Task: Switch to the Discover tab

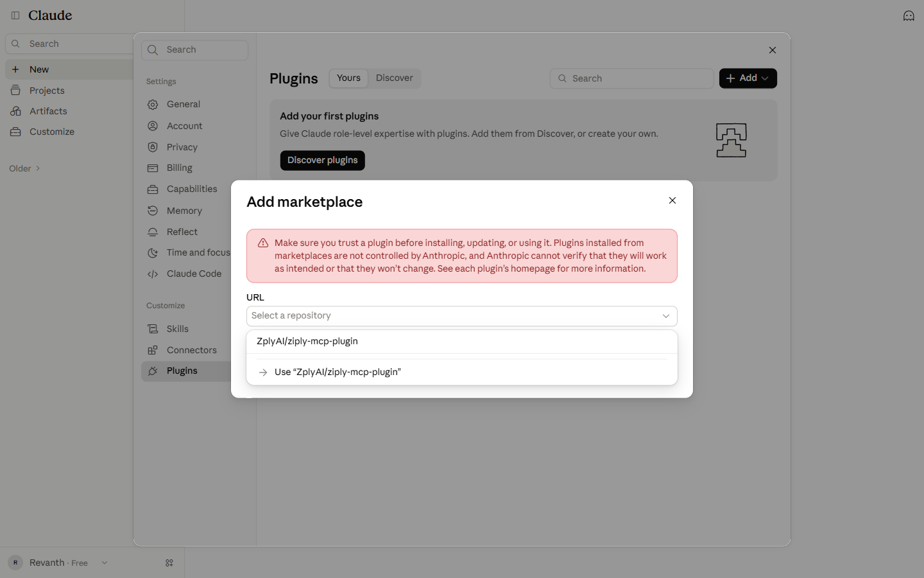Action: click(x=395, y=78)
